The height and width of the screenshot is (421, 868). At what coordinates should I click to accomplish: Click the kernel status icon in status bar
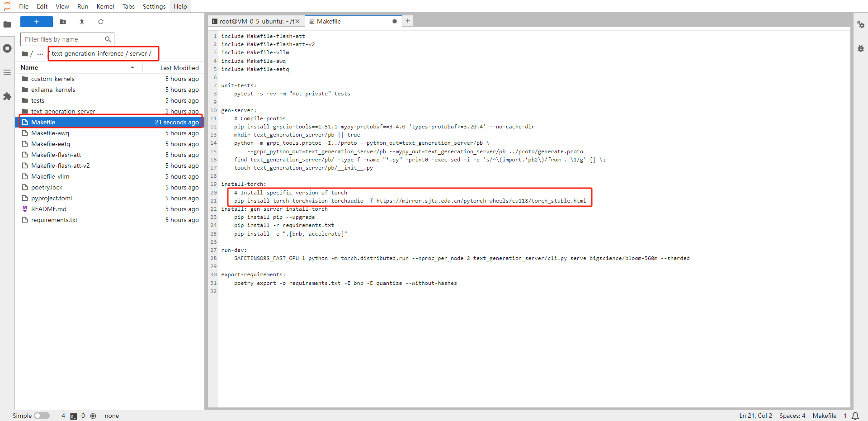tap(93, 416)
